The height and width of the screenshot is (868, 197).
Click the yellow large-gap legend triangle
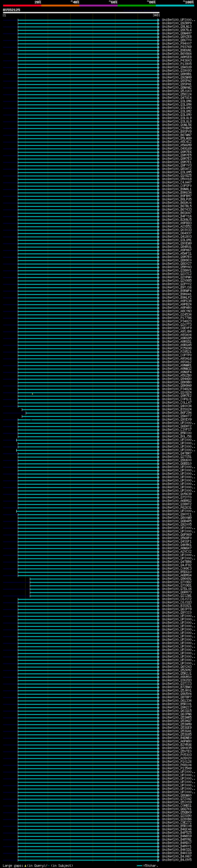tap(25, 865)
